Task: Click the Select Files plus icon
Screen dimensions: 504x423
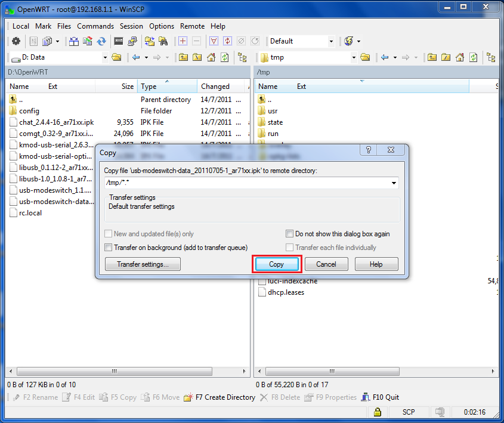Action: tap(183, 41)
